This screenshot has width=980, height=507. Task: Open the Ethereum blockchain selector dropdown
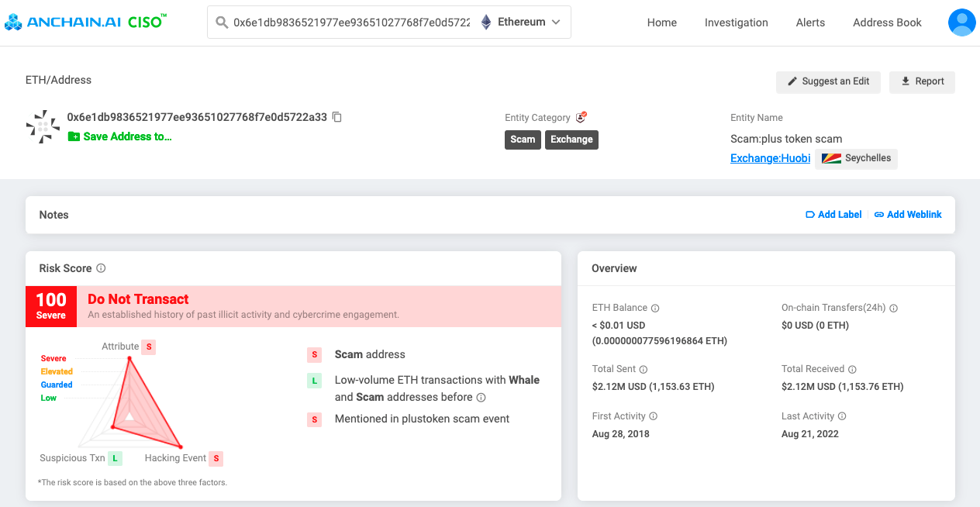[556, 22]
